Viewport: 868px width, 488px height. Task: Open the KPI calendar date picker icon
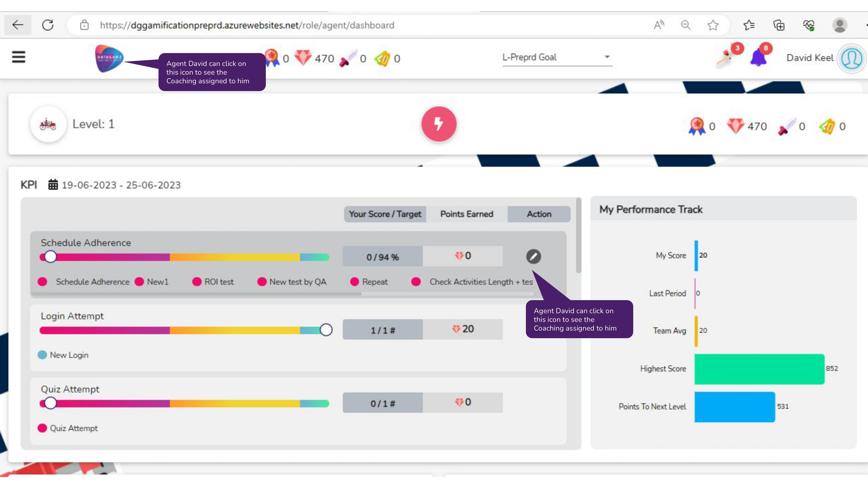53,185
